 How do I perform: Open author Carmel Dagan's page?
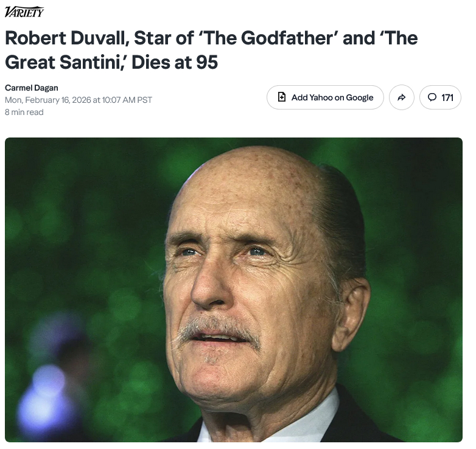[32, 88]
